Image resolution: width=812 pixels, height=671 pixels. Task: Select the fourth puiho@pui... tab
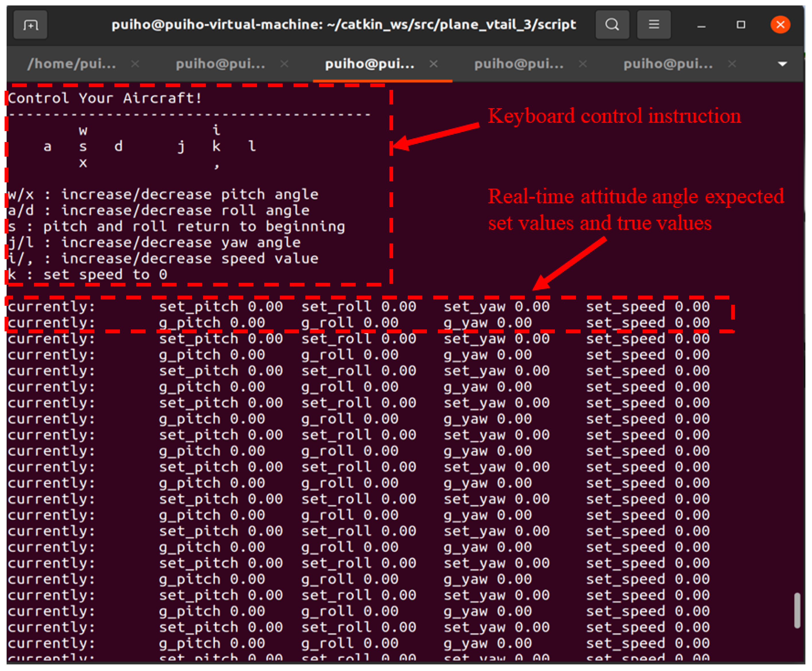coord(519,64)
